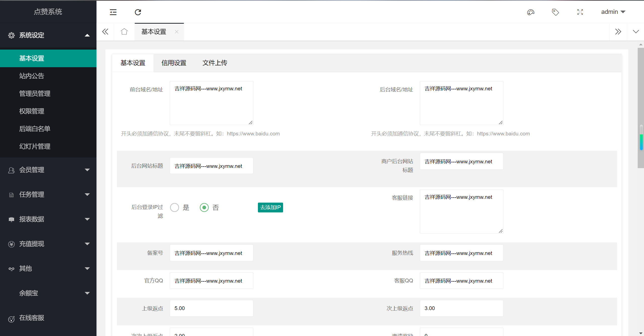This screenshot has height=336, width=644.
Task: Close the 基本设置 page tab
Action: pyautogui.click(x=177, y=32)
